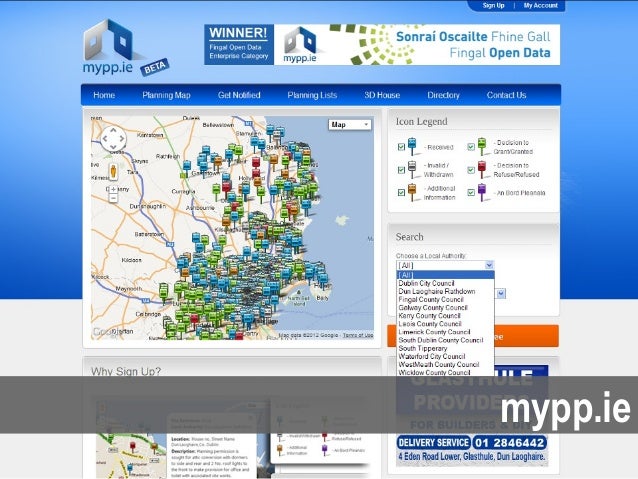Screen dimensions: 638x479
Task: Open the My Account link
Action: pyautogui.click(x=540, y=5)
